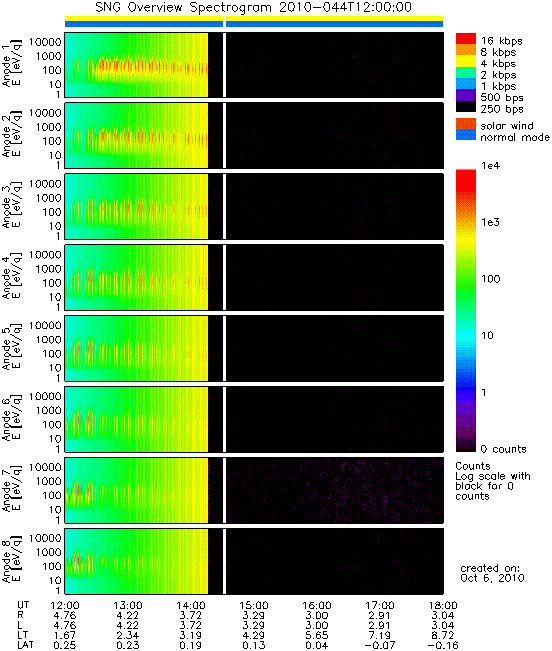Click the '1e3' color scale label

(x=491, y=222)
